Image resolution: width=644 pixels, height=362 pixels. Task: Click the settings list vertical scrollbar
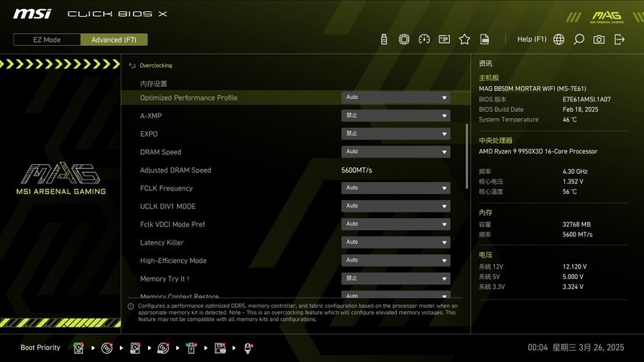pos(467,156)
